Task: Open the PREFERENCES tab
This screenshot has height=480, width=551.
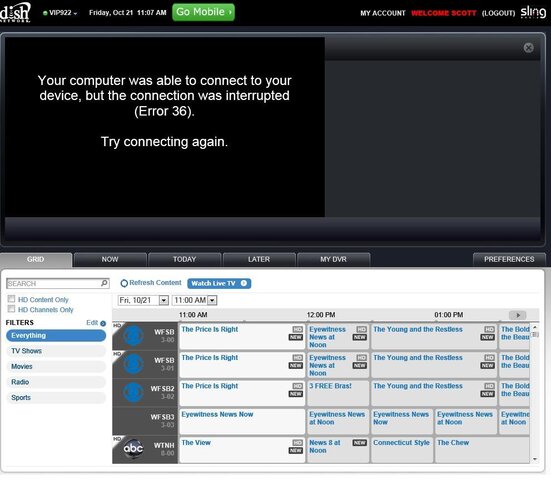Action: coord(509,259)
